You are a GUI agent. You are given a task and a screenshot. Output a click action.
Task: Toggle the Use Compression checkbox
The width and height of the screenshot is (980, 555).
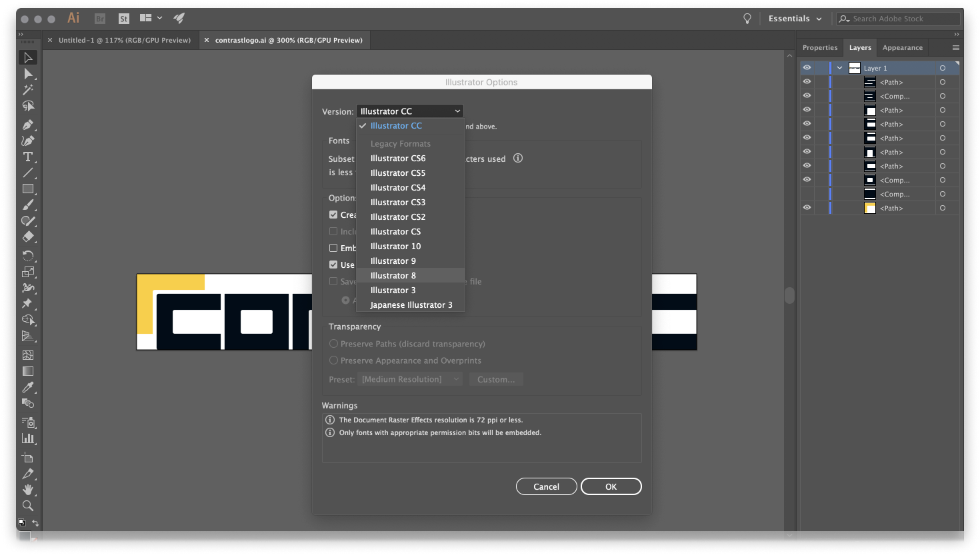[x=333, y=265]
